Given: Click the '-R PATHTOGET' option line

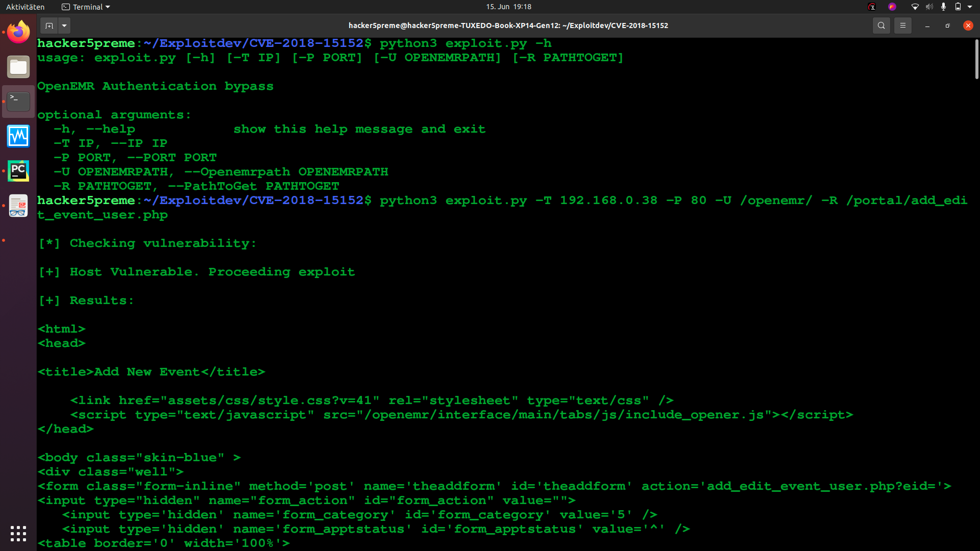Looking at the screenshot, I should coord(196,186).
